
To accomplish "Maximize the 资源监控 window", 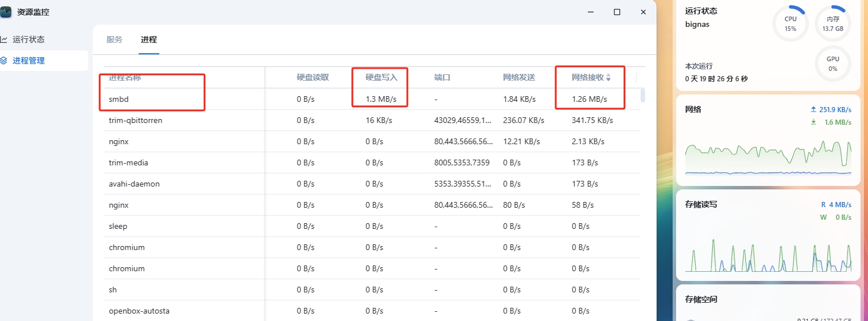I will [617, 12].
